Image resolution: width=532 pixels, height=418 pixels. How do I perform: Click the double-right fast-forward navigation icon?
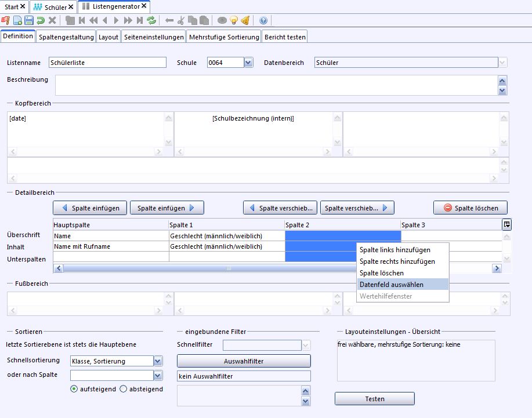click(128, 21)
